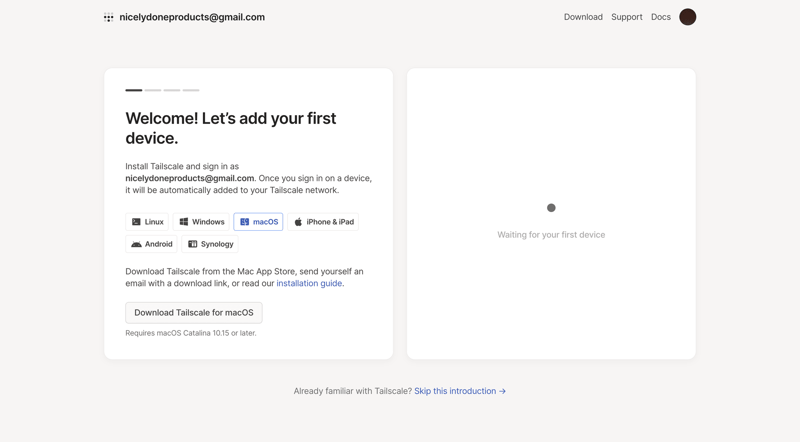Open the Download page link
Viewport: 800px width, 442px height.
583,17
